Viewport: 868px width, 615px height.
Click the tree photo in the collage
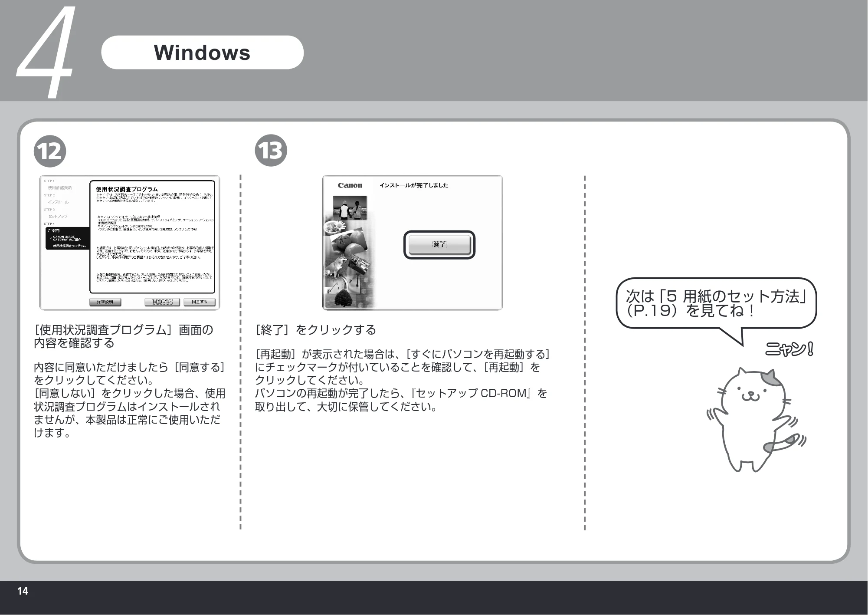[344, 297]
